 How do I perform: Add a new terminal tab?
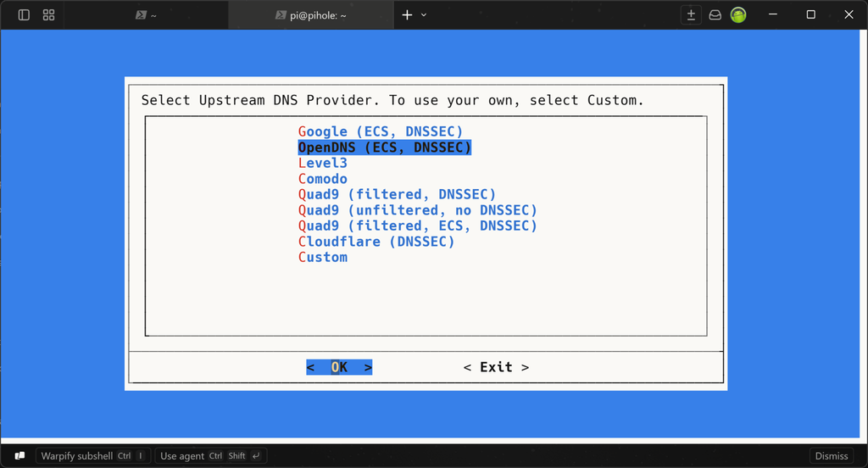coord(407,15)
